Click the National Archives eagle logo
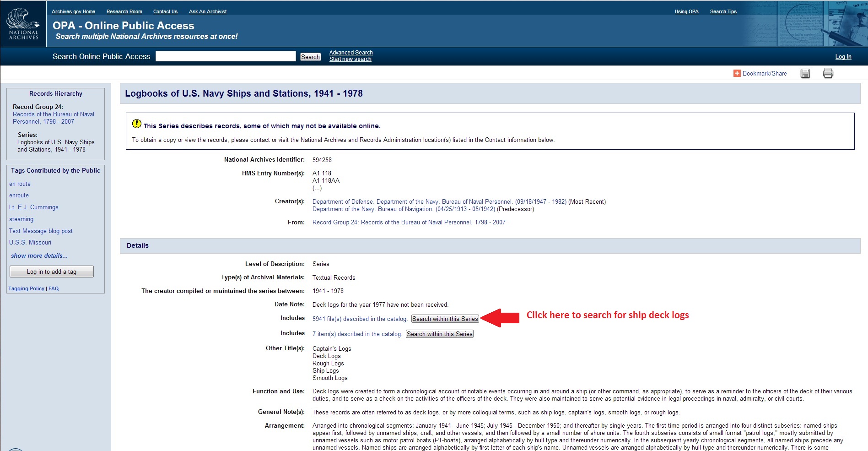Image resolution: width=868 pixels, height=451 pixels. coord(23,23)
